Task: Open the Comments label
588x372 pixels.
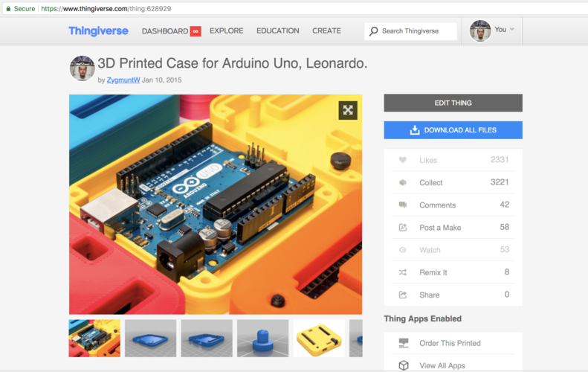Action: point(437,205)
